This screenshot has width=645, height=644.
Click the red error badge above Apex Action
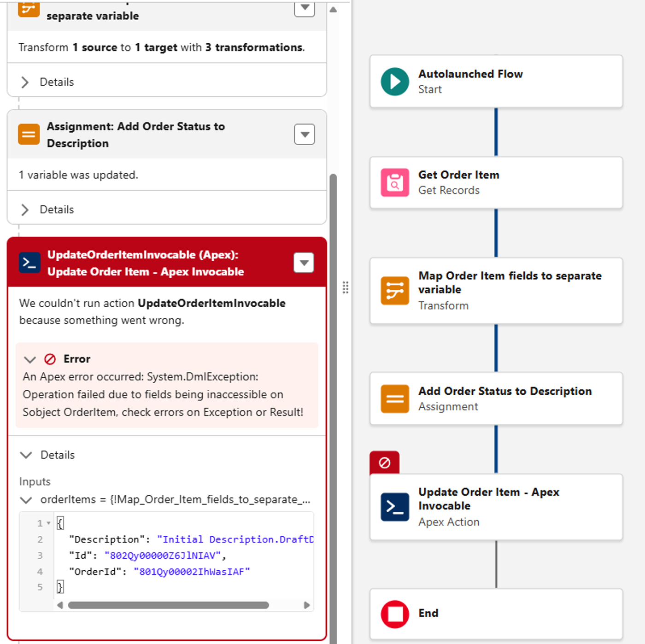(x=384, y=462)
